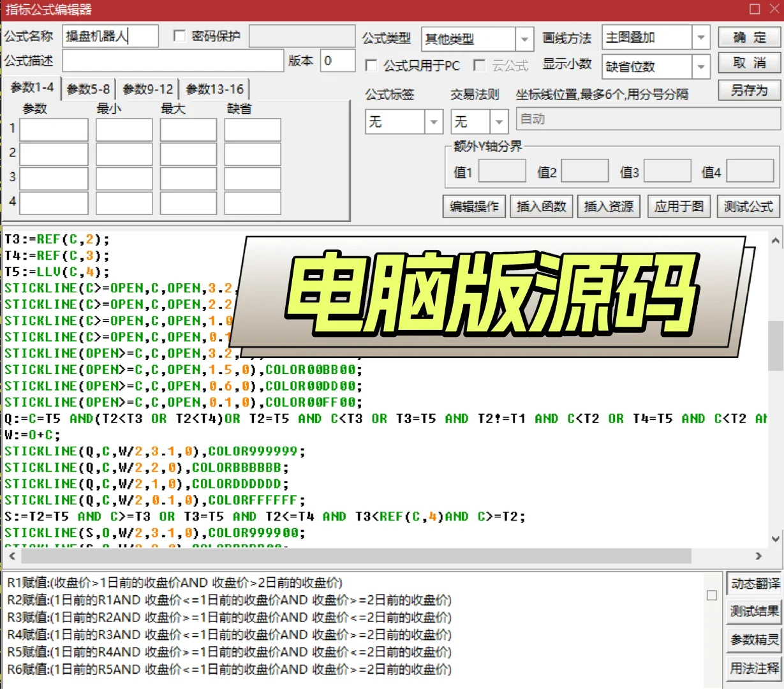Expand the 画线方法 dropdown showing 主图叠加
The image size is (784, 689).
click(x=701, y=37)
